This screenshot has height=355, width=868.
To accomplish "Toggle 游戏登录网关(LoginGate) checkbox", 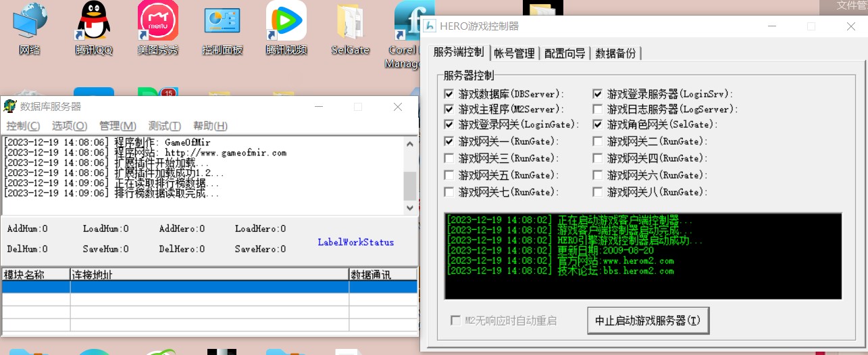I will [449, 124].
